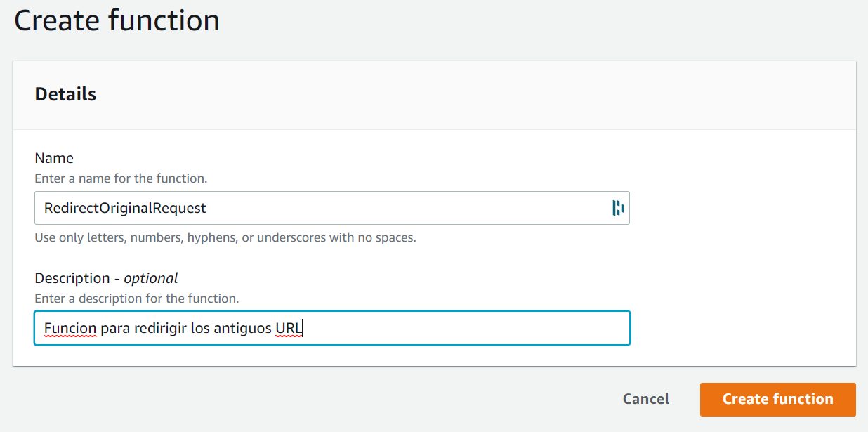
Task: Click the underlined 'URL' word in Description
Action: tap(288, 328)
